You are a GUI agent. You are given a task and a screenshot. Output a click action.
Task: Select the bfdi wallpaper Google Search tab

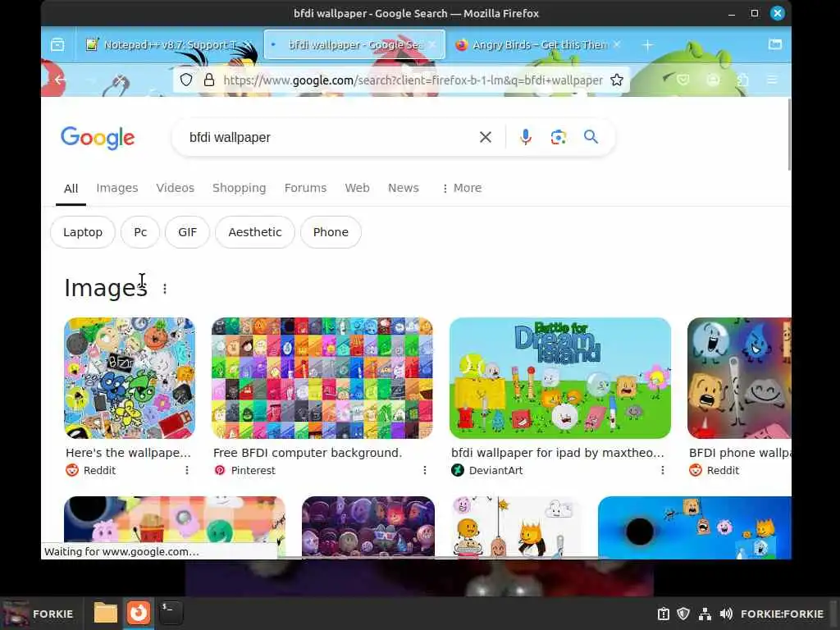(354, 45)
